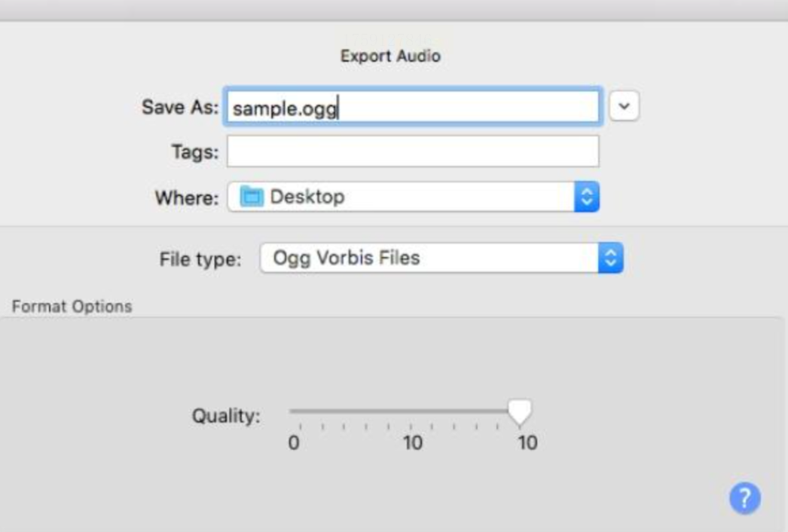Image resolution: width=788 pixels, height=532 pixels.
Task: Click the rightmost 10 slider tick label
Action: click(x=527, y=443)
